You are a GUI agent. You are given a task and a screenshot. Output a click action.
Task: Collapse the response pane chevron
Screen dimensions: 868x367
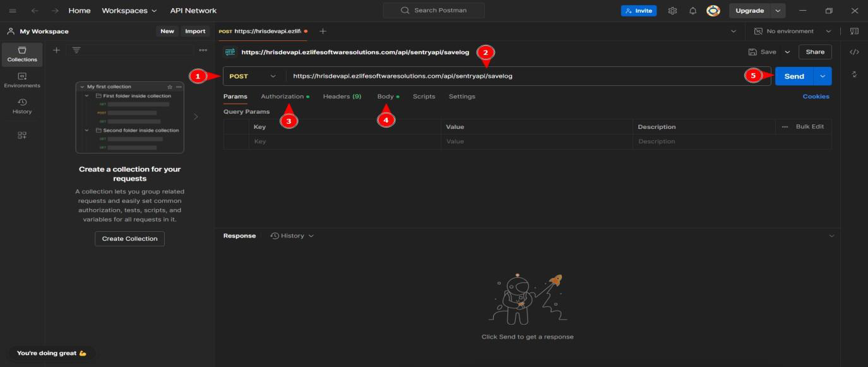pos(831,236)
